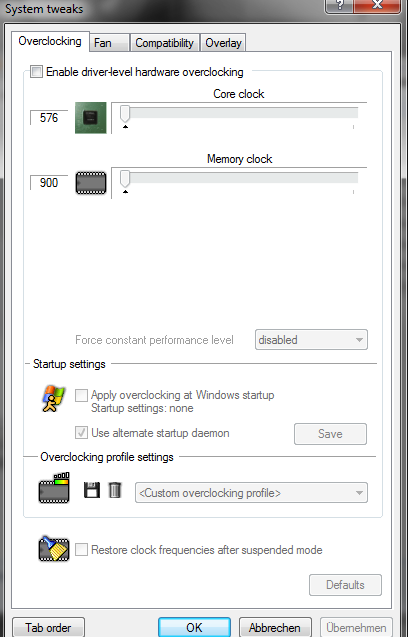Enable driver-level hardware overclocking checkbox
This screenshot has height=637, width=411.
tap(36, 72)
